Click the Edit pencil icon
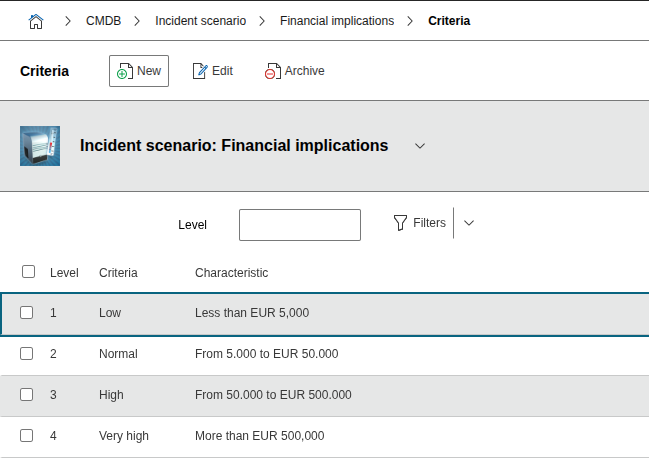Image resolution: width=649 pixels, height=471 pixels. point(200,71)
